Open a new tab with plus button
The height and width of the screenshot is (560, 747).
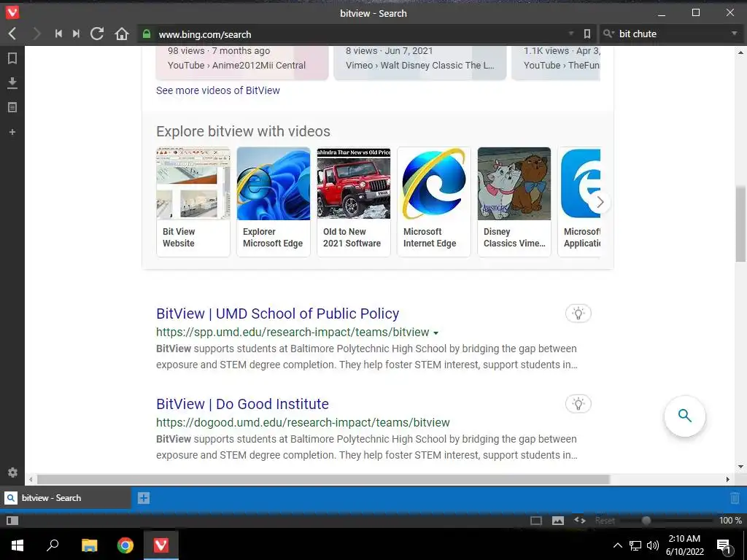[144, 498]
